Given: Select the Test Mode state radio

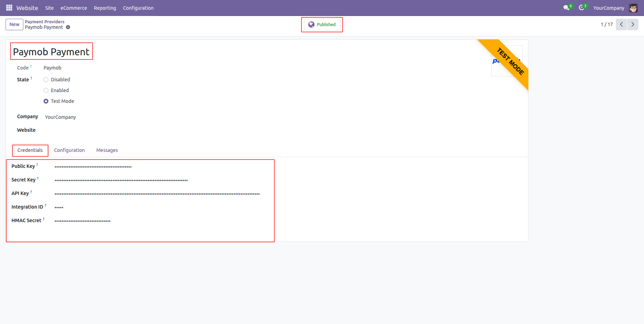Looking at the screenshot, I should tap(46, 101).
